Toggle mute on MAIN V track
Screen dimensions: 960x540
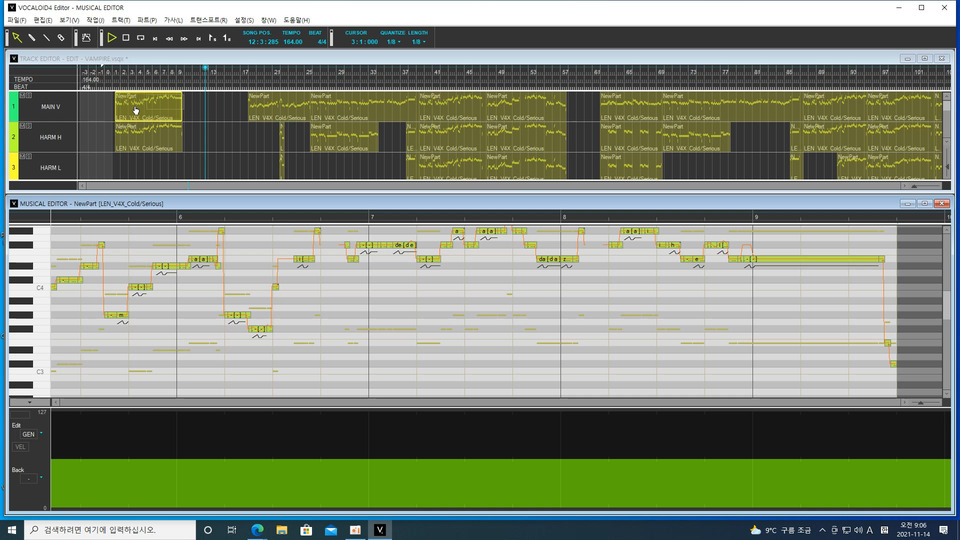click(23, 96)
